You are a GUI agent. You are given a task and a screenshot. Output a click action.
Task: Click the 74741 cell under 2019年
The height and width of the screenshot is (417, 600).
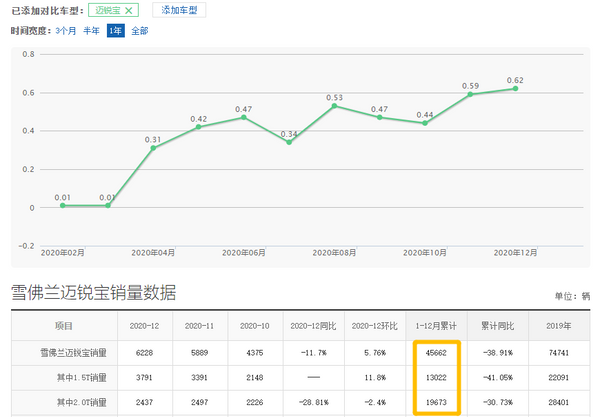559,353
